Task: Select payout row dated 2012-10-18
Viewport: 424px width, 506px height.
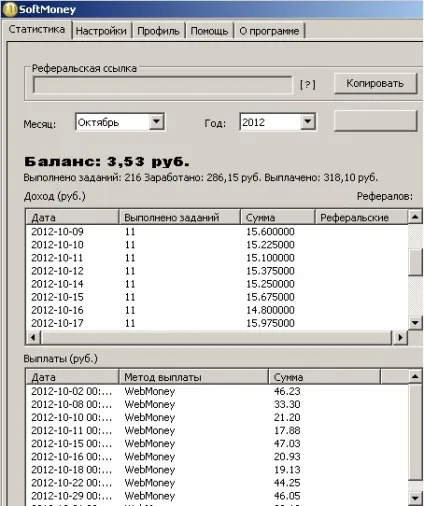Action: [x=217, y=469]
